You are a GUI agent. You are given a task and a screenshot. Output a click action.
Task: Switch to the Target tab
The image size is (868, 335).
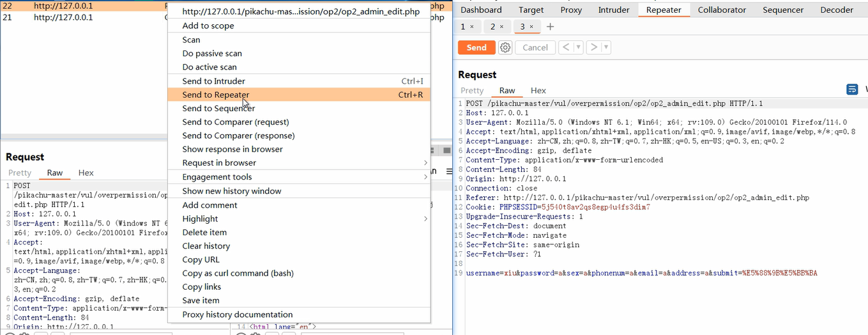pyautogui.click(x=531, y=10)
